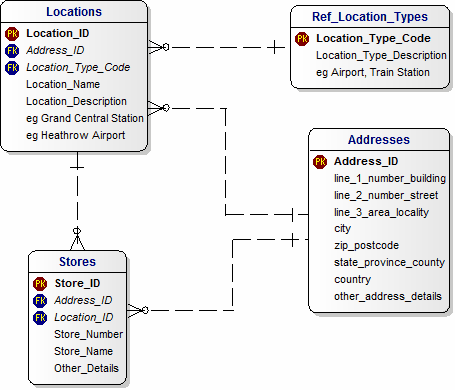Screen dimensions: 455x390
Task: Click the PK icon beside Location_ID
Action: (x=12, y=34)
